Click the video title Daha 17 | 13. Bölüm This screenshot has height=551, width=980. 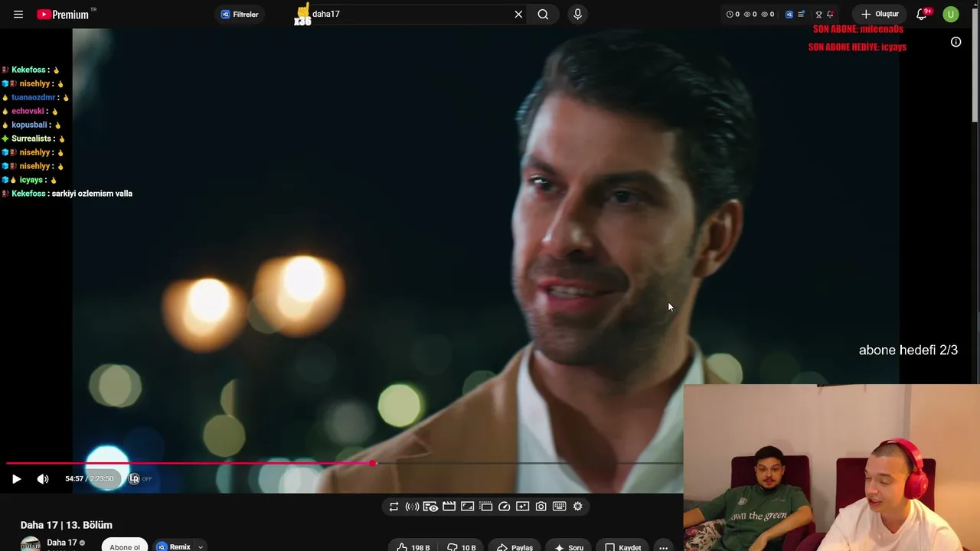(67, 525)
